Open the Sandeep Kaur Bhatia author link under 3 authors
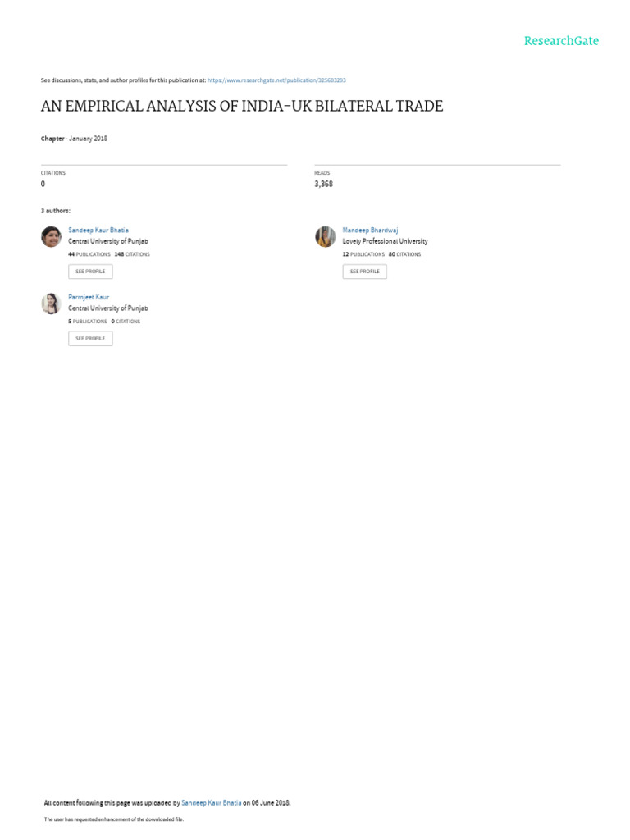630x840 pixels. [98, 230]
